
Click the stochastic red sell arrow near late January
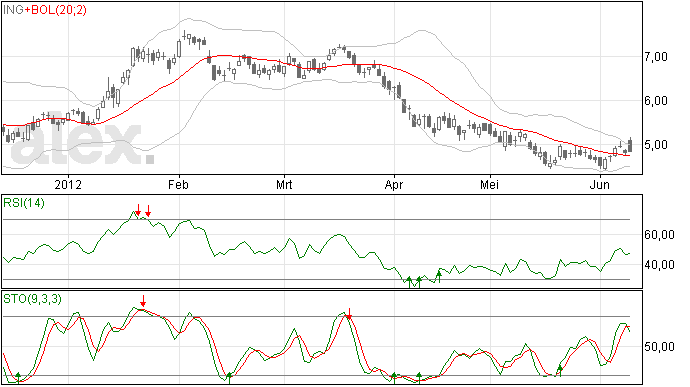coord(143,302)
